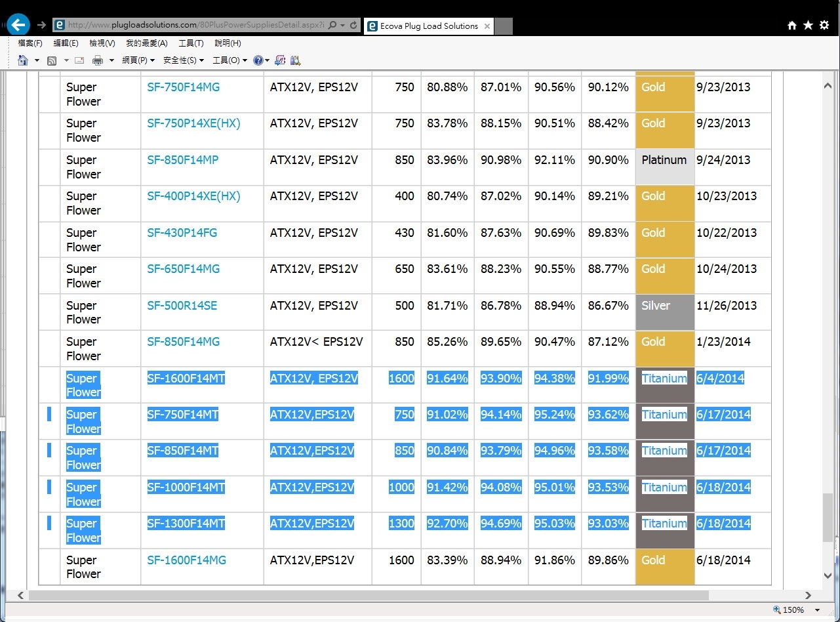The image size is (840, 622).
Task: Open the Home page dropdown arrow
Action: (37, 60)
